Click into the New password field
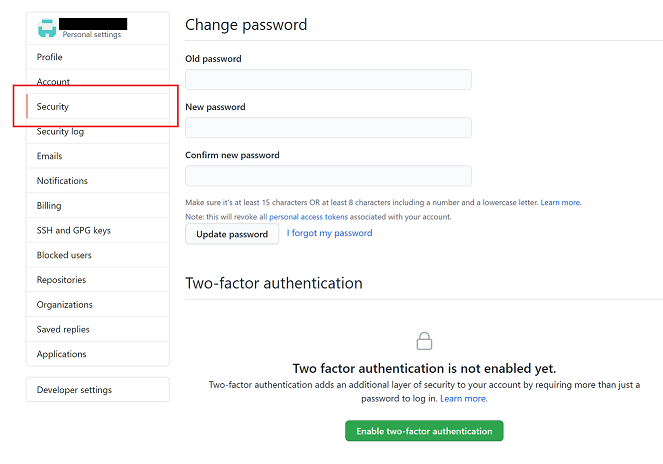 [x=328, y=128]
